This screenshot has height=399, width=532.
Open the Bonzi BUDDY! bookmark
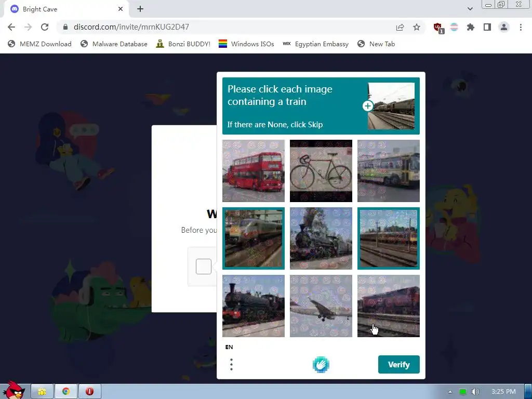pos(183,44)
